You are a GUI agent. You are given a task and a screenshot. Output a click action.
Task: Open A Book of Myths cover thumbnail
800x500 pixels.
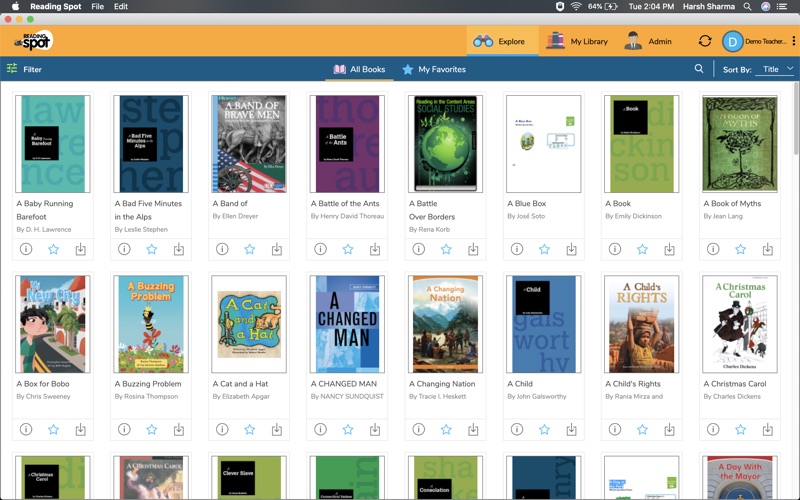pos(740,144)
